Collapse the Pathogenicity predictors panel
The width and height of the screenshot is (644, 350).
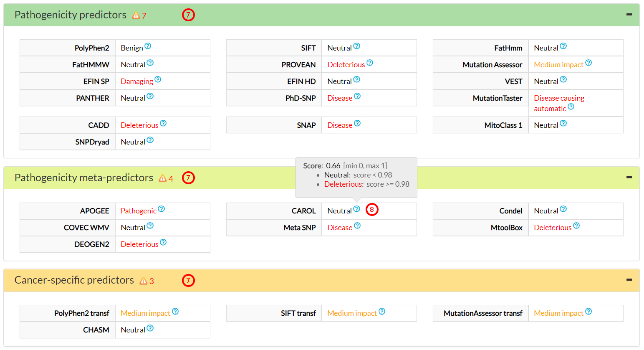tap(629, 15)
